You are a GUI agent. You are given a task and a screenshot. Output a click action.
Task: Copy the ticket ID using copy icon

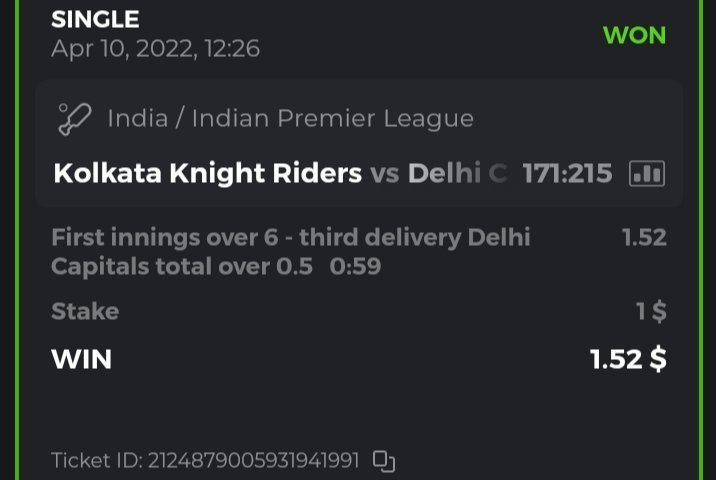click(384, 461)
